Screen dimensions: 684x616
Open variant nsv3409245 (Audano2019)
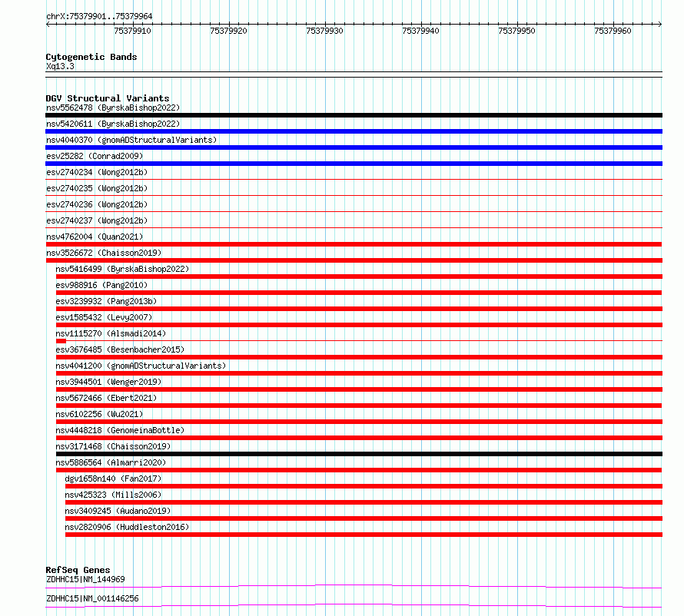click(118, 511)
